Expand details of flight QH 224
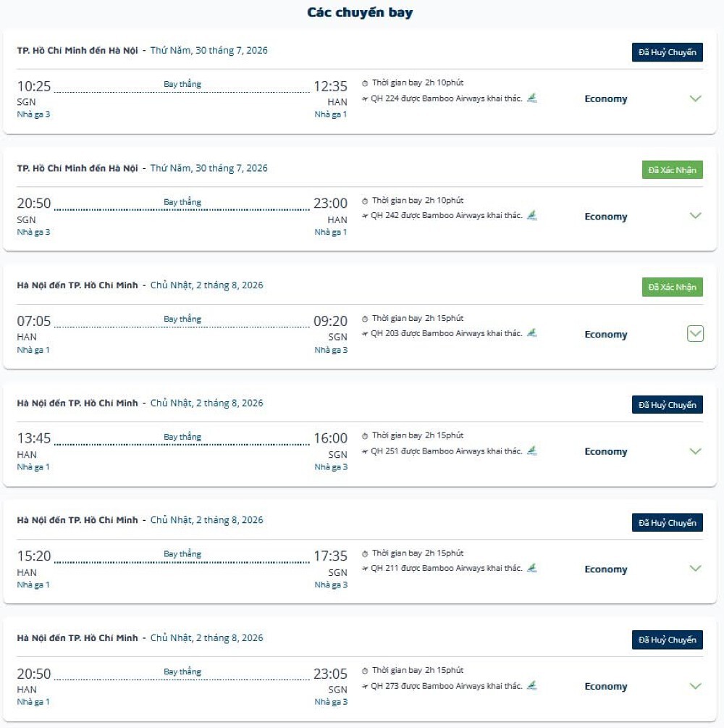 point(695,99)
